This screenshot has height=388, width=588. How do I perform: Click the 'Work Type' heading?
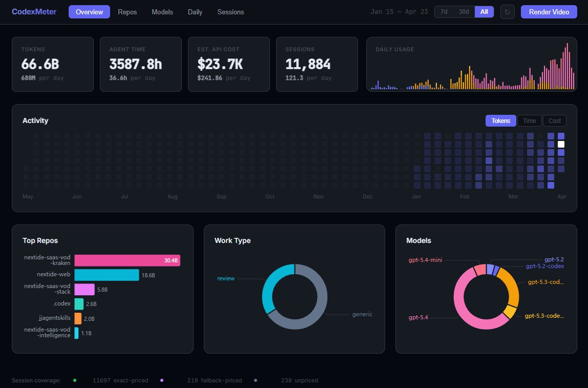coord(233,240)
